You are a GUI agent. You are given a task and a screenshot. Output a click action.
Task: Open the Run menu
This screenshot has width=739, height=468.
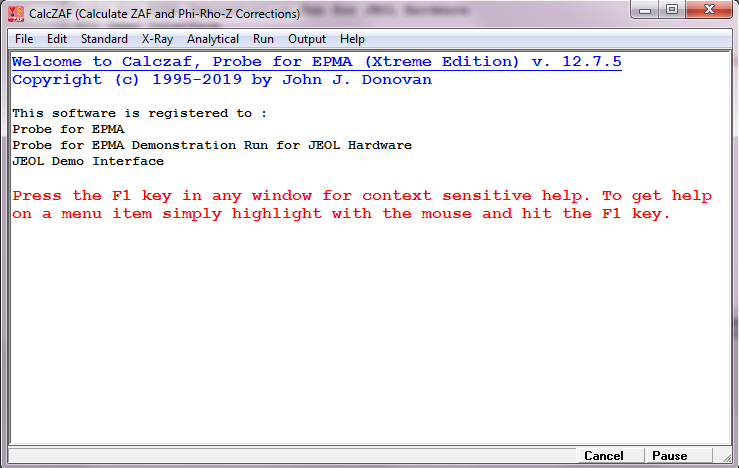click(x=264, y=39)
